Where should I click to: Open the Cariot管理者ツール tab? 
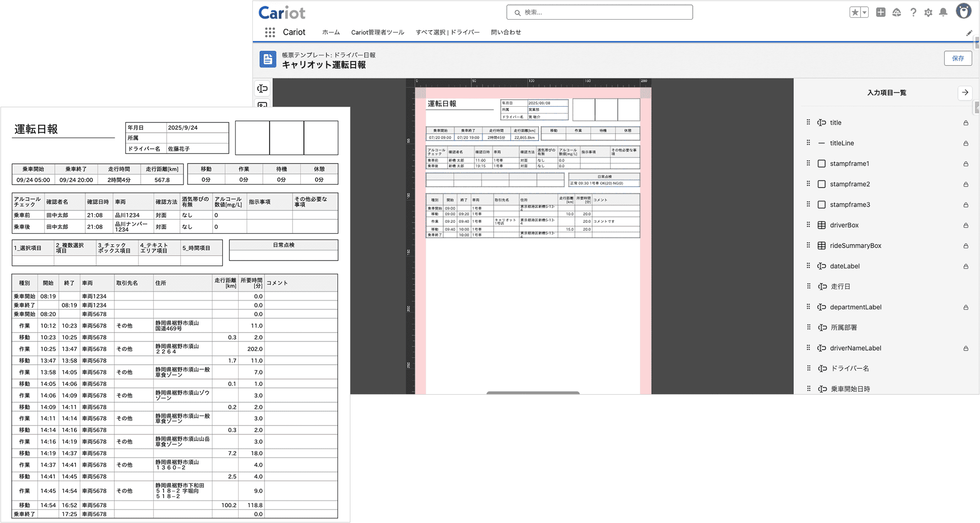[x=377, y=32]
